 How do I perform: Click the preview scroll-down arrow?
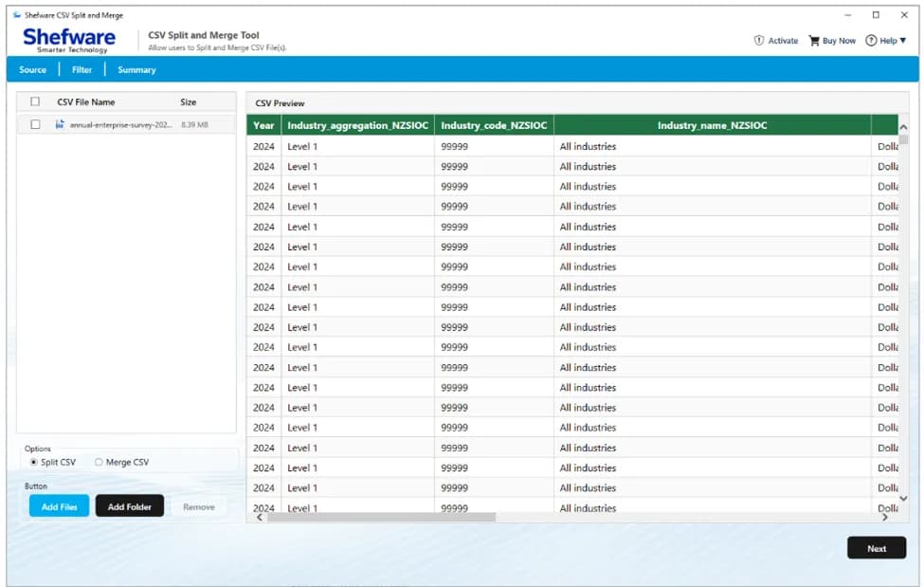tap(903, 499)
